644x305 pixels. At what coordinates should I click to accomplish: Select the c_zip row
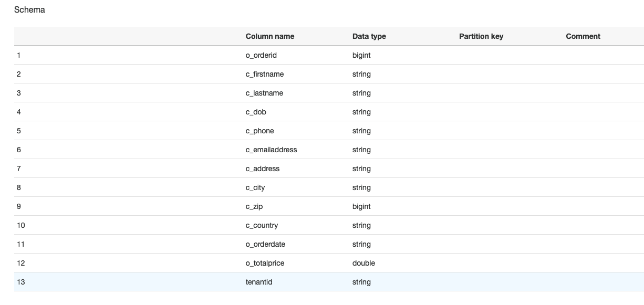click(329, 206)
